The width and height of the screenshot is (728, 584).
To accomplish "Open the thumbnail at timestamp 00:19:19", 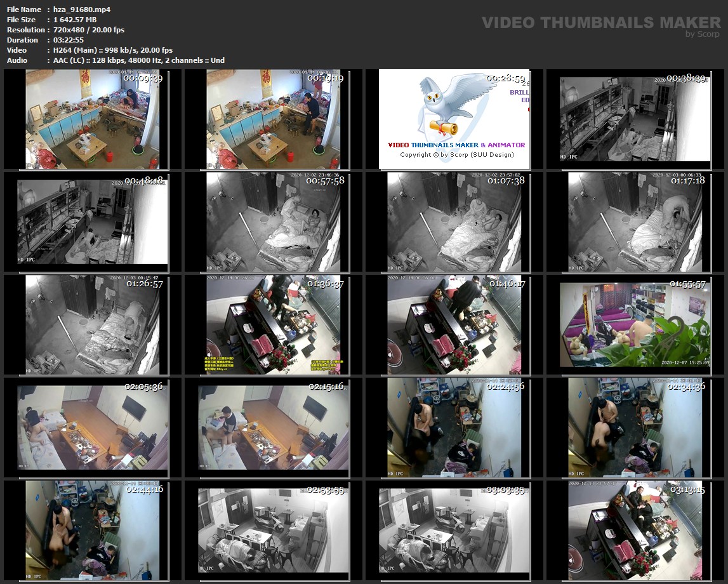I will tap(274, 119).
